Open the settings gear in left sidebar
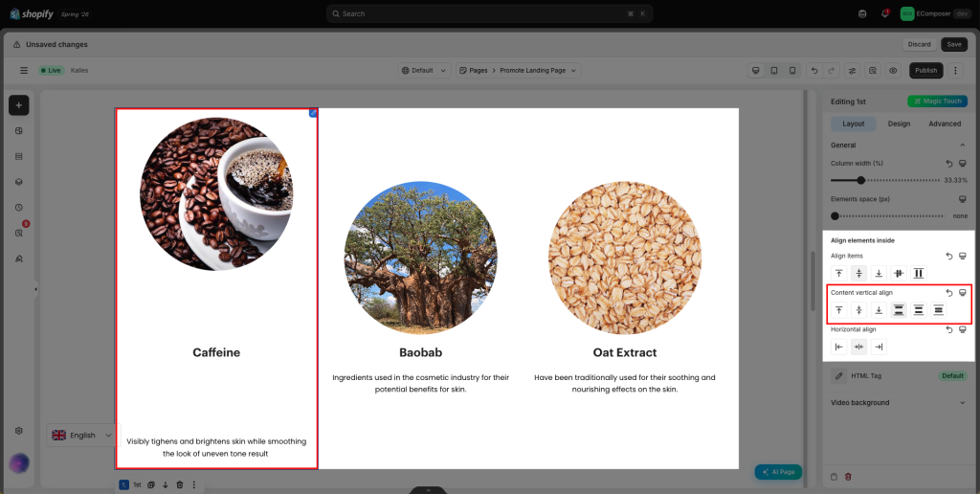This screenshot has width=980, height=494. pos(19,431)
